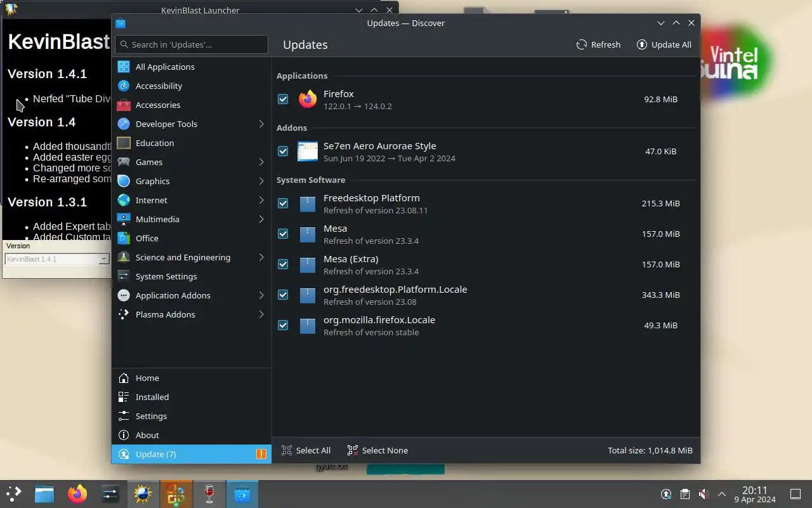Click the Education category icon
Screen dimensions: 812x508
pyautogui.click(x=124, y=143)
